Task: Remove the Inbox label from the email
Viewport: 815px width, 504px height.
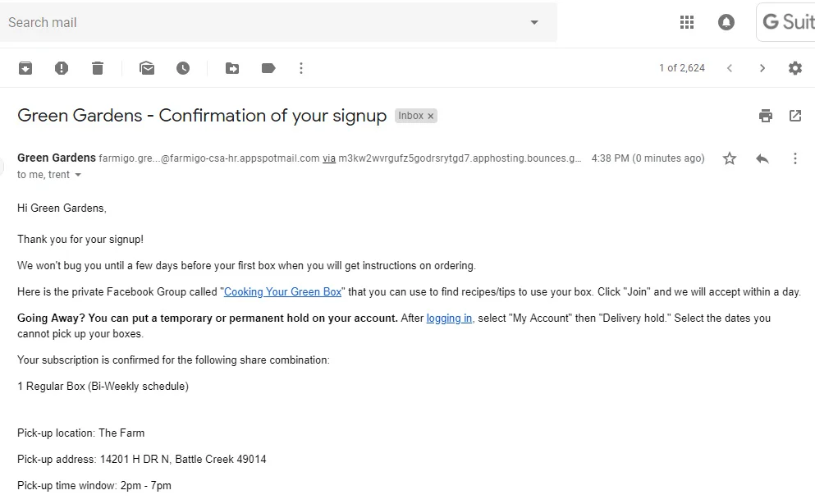Action: (x=430, y=116)
